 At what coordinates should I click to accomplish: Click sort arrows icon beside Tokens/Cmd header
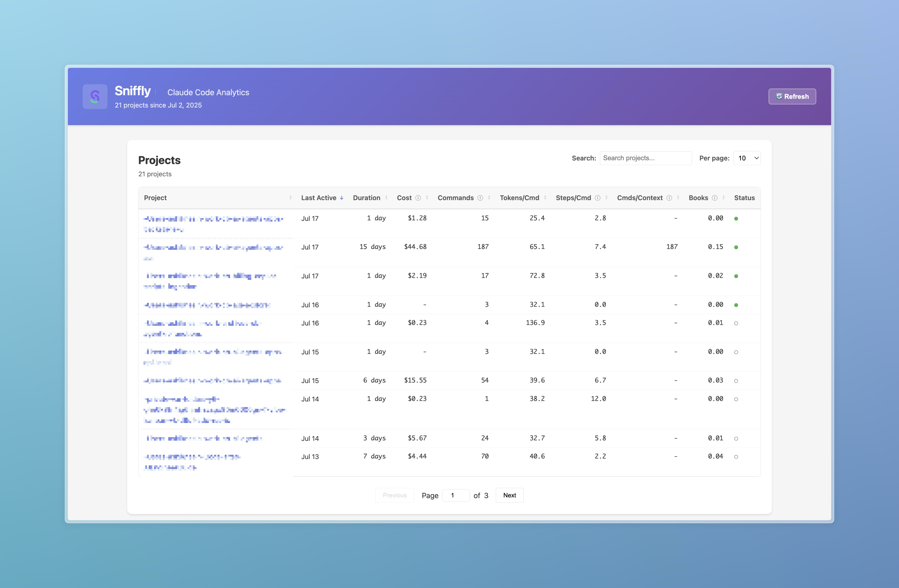tap(545, 198)
